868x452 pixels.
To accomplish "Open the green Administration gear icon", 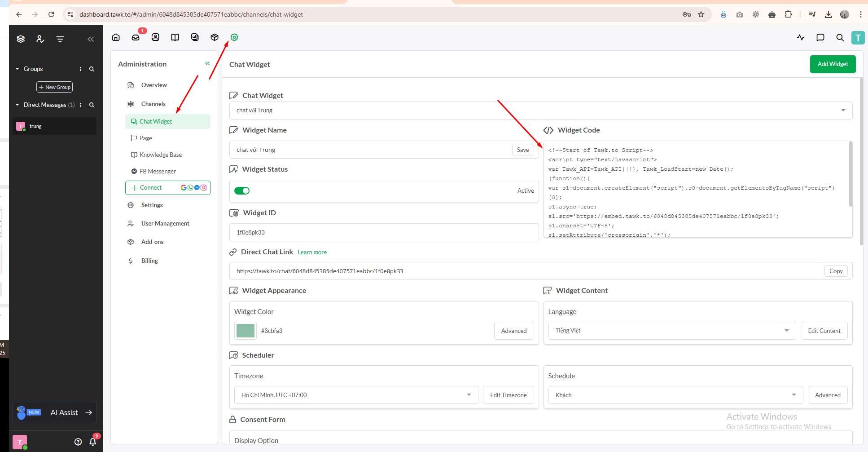I will (234, 37).
